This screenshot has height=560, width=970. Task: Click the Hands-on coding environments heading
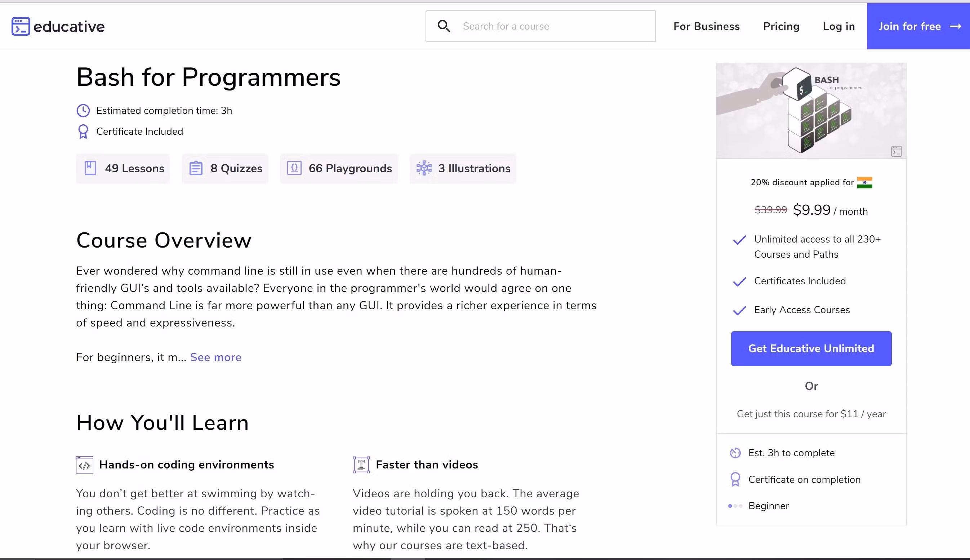point(186,465)
